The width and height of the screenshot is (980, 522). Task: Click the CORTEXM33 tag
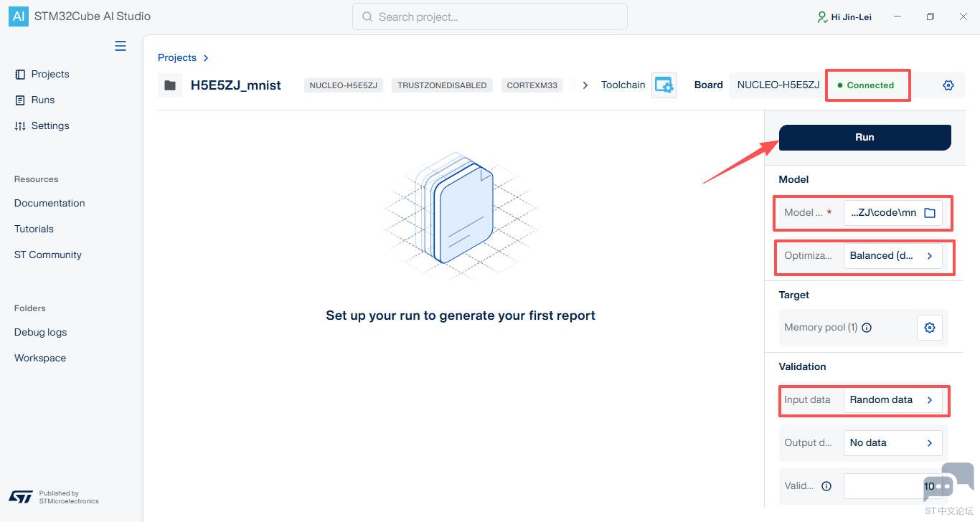click(532, 85)
